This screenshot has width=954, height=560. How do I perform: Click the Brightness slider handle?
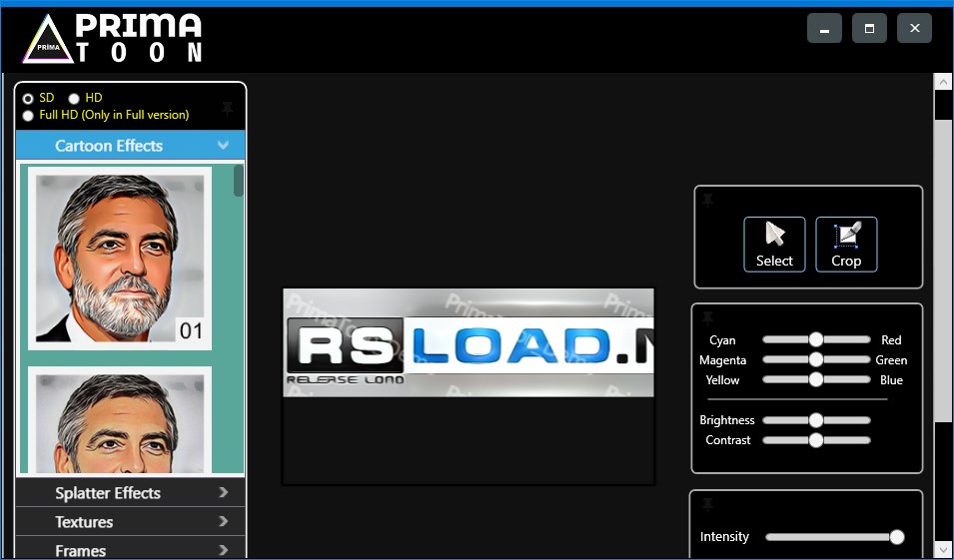click(x=816, y=420)
